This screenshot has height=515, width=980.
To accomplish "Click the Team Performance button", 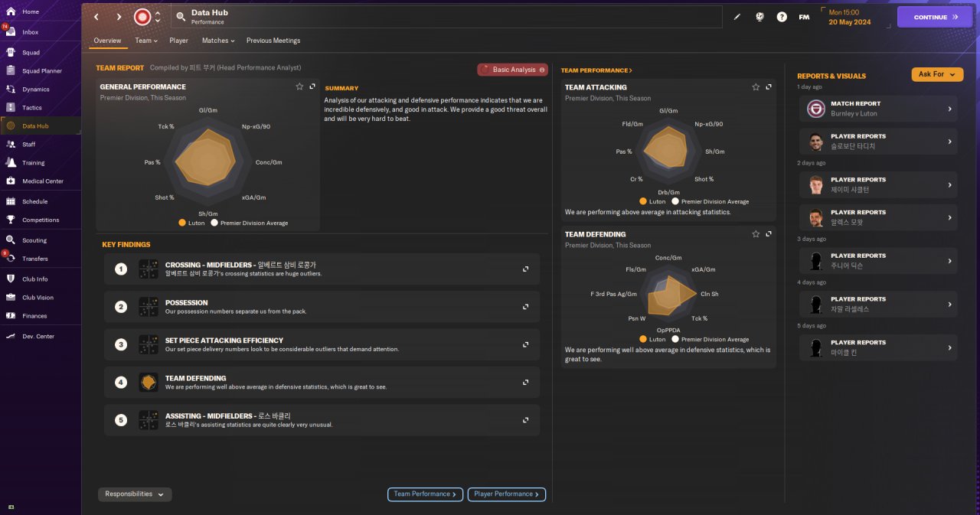I will [x=425, y=494].
